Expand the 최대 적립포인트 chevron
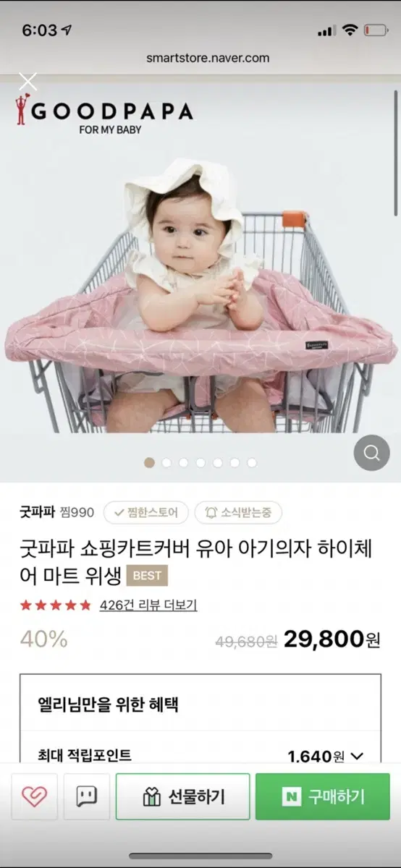Viewport: 401px width, 868px height. click(356, 757)
